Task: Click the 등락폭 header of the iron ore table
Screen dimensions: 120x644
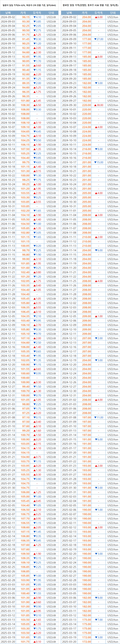Action: [37, 13]
